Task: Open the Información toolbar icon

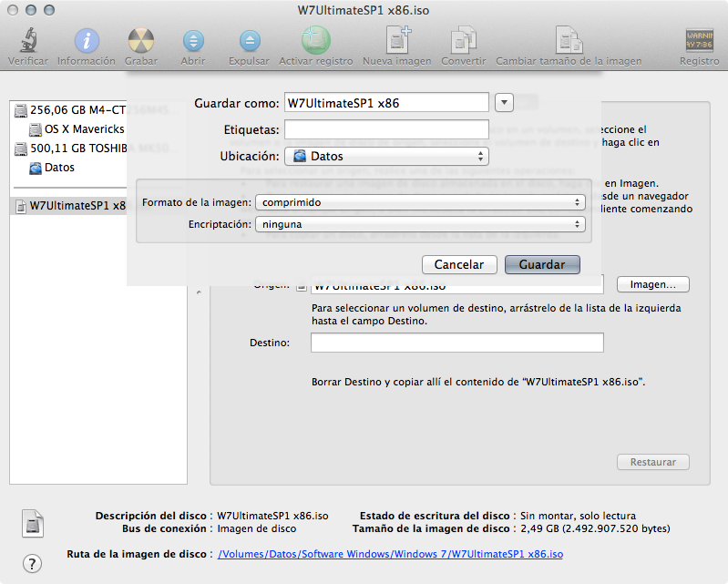Action: [x=87, y=40]
